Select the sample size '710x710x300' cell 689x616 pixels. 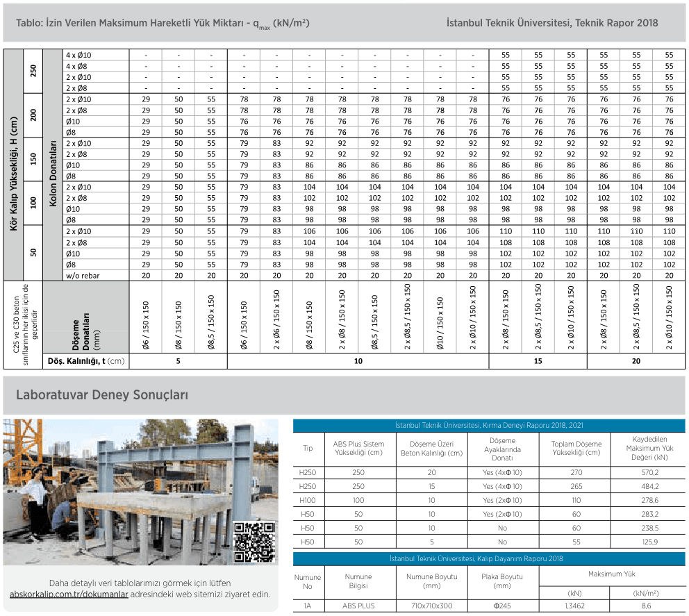[431, 606]
